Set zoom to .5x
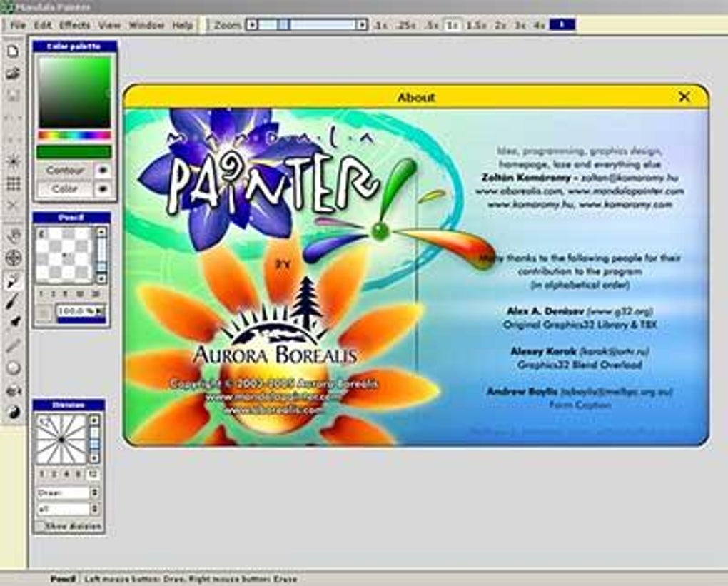728x586 pixels. [432, 25]
